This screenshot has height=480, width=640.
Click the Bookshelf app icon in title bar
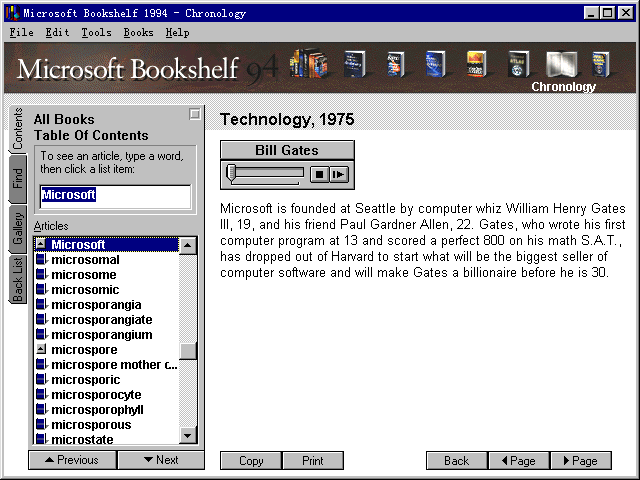tap(13, 13)
